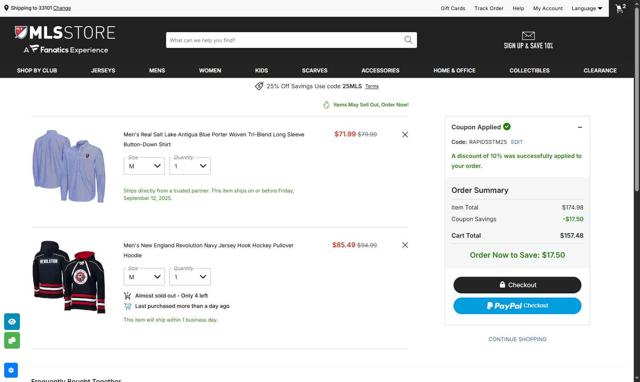The image size is (640, 382).
Task: Click the PayPal Checkout button
Action: (517, 306)
